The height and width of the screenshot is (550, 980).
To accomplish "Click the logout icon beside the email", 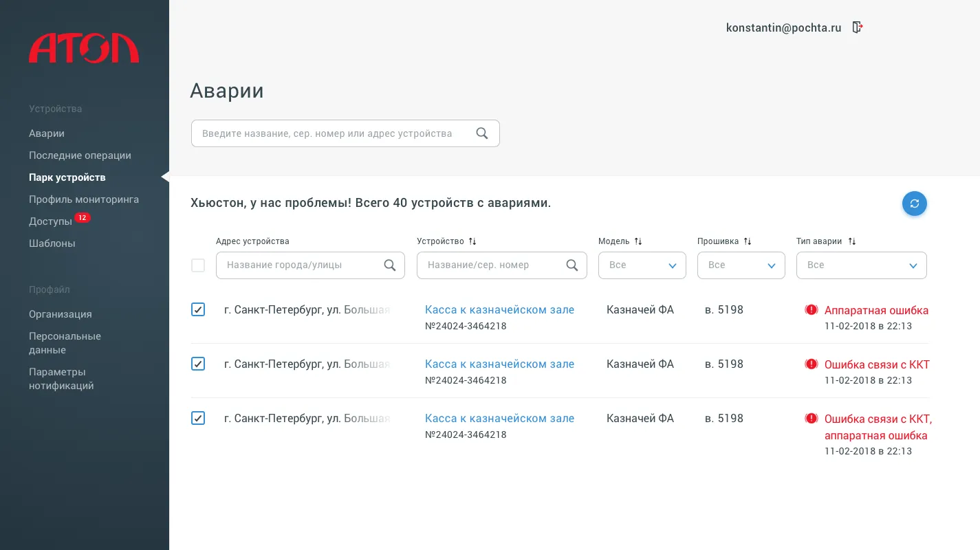I will tap(858, 27).
